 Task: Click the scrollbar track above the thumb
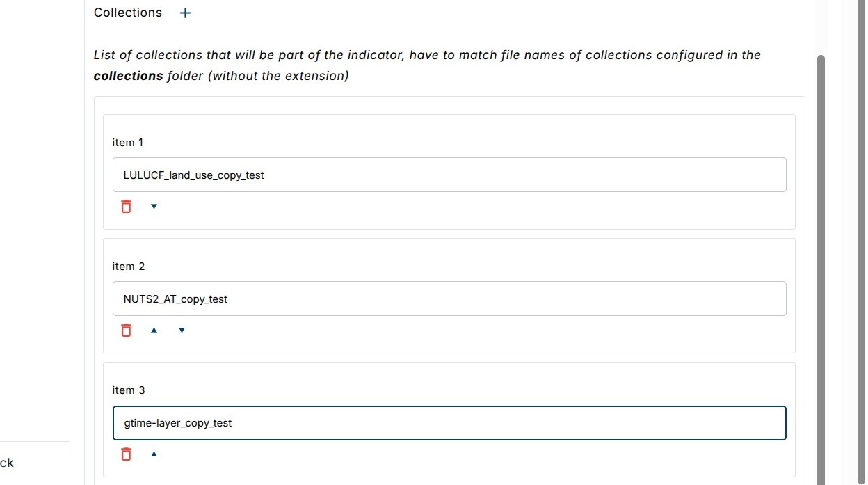(821, 28)
